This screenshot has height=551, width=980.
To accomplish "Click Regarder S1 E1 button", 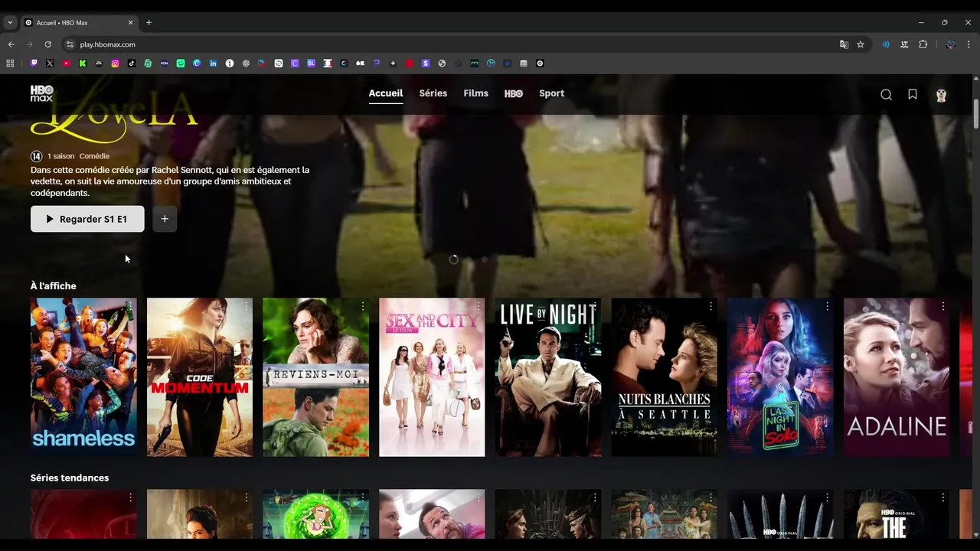I will [87, 219].
